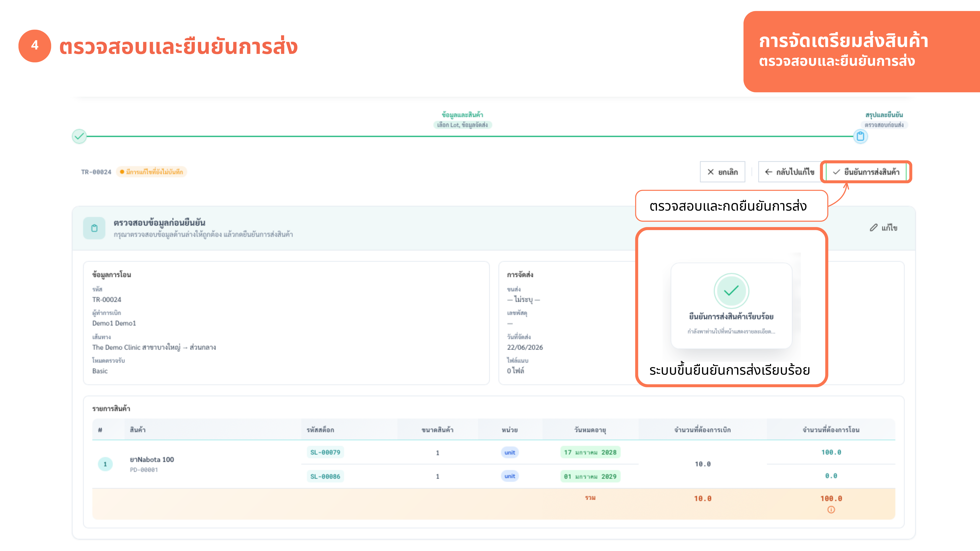980x551 pixels.
Task: Click requester name Demo1 Demo1
Action: (x=114, y=323)
